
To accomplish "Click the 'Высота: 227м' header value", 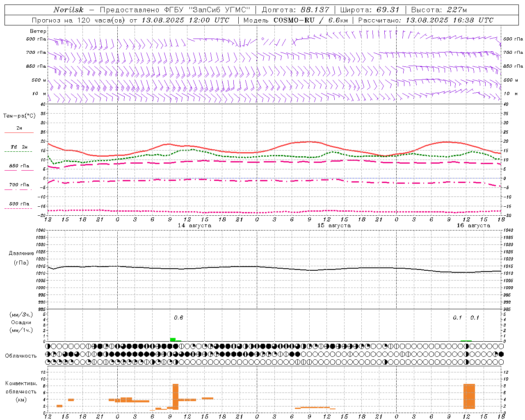I will [439, 10].
